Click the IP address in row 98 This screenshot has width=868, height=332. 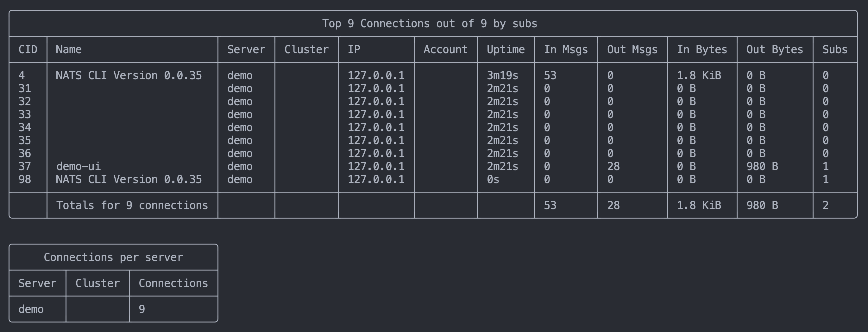376,180
